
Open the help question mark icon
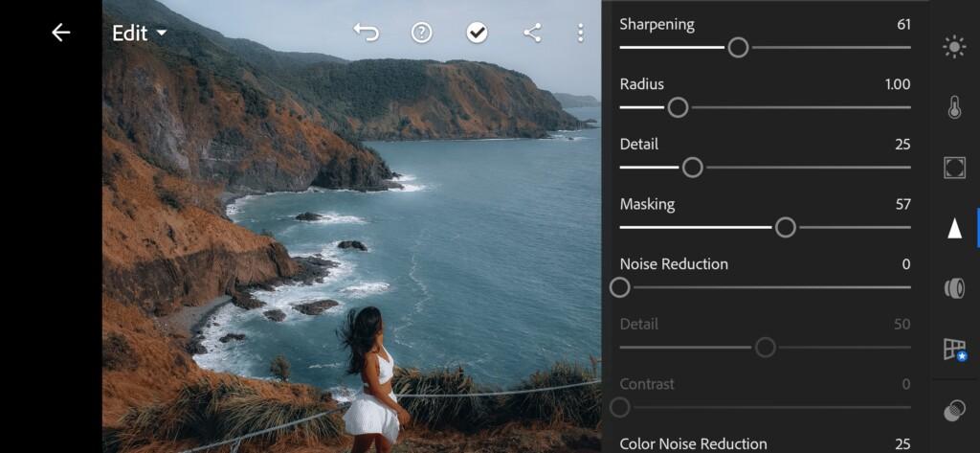point(422,33)
